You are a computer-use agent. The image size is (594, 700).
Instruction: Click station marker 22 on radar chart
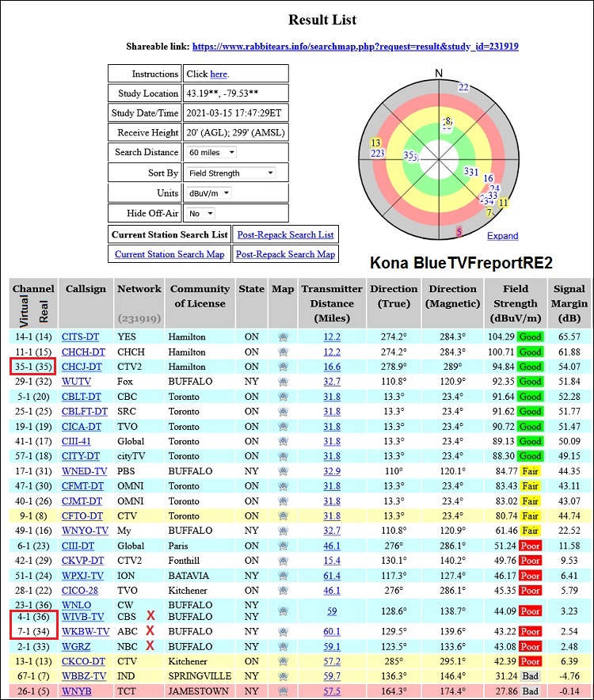[x=463, y=88]
